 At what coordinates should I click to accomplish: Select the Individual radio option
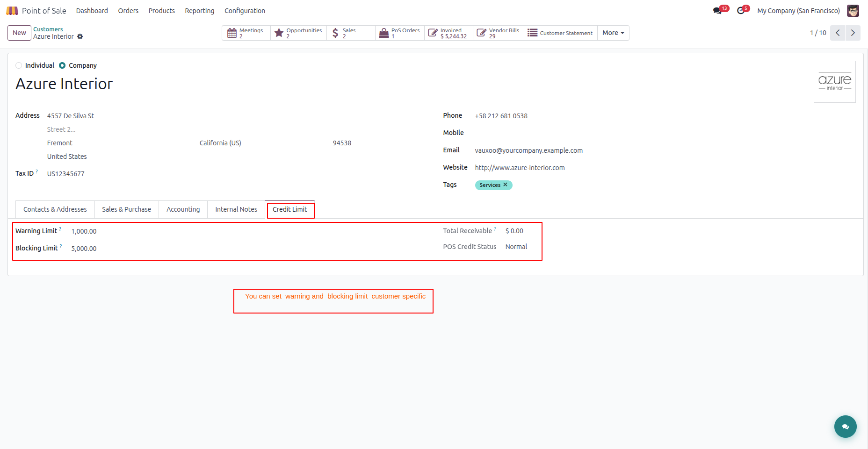point(19,65)
